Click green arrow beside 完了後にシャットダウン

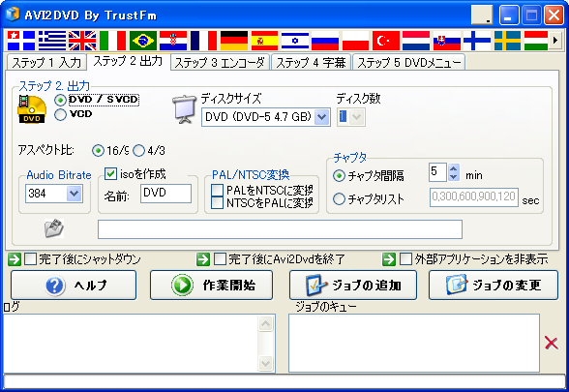coord(15,259)
